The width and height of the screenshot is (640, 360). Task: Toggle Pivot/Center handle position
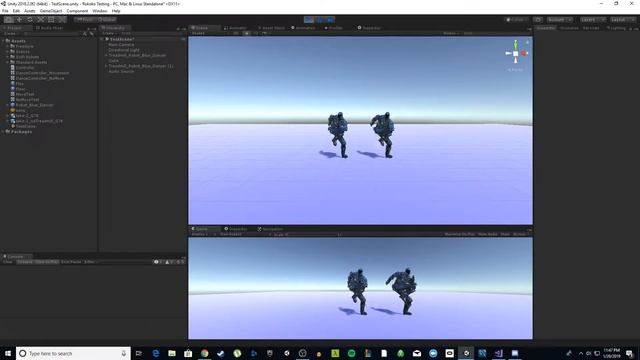point(85,19)
